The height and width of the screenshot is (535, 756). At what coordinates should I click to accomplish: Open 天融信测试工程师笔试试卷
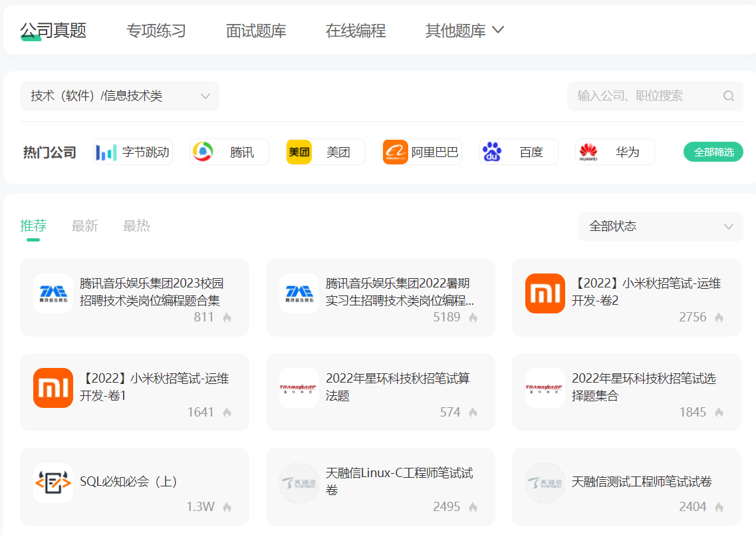pos(626,487)
